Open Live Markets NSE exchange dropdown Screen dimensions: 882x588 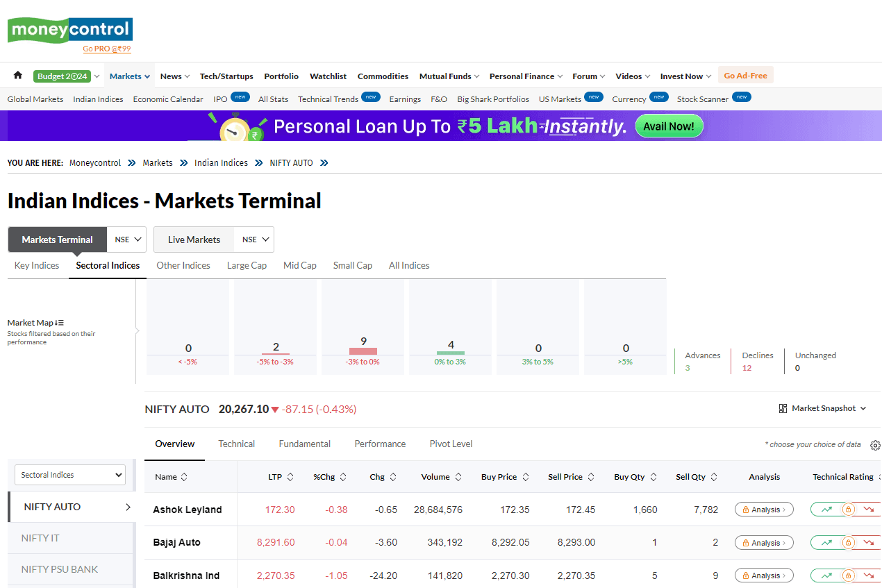pos(256,240)
